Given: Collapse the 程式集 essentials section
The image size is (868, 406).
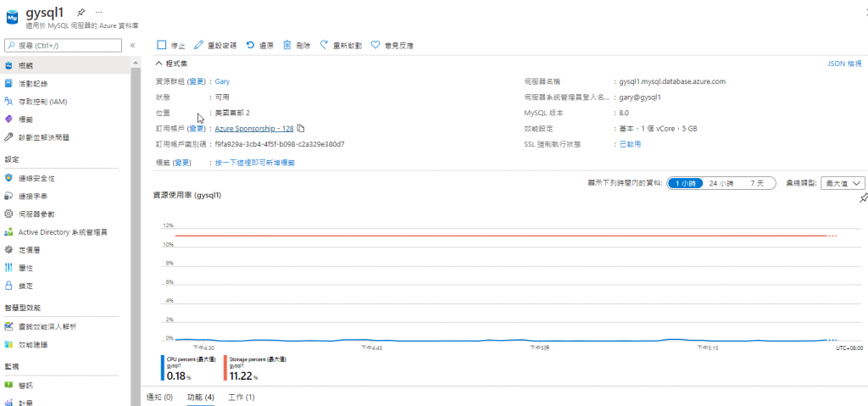Looking at the screenshot, I should pos(171,64).
